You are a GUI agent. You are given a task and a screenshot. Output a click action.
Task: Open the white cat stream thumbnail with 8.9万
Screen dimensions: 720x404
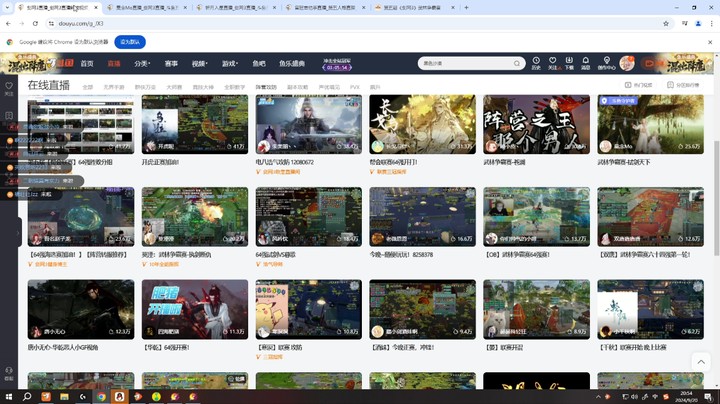click(x=536, y=309)
